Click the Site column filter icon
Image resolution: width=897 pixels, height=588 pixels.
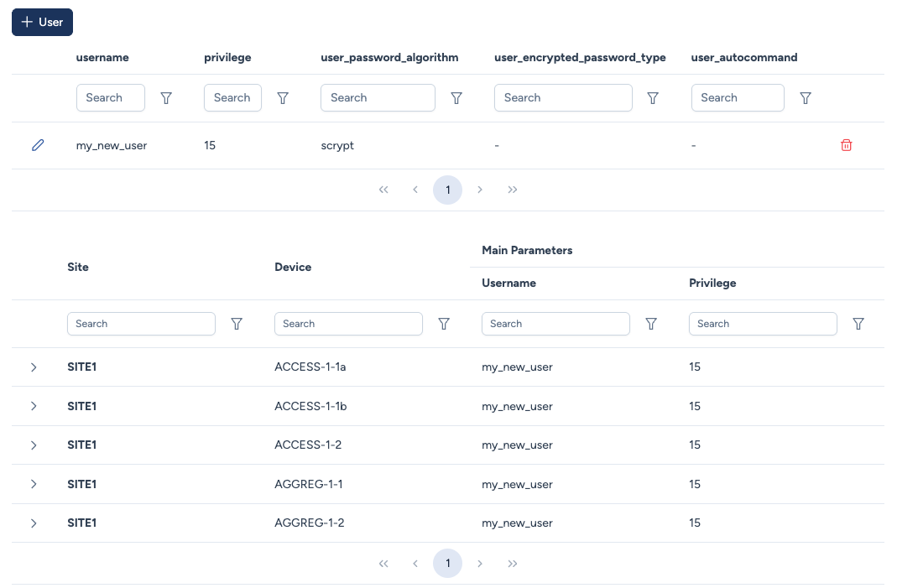tap(237, 324)
